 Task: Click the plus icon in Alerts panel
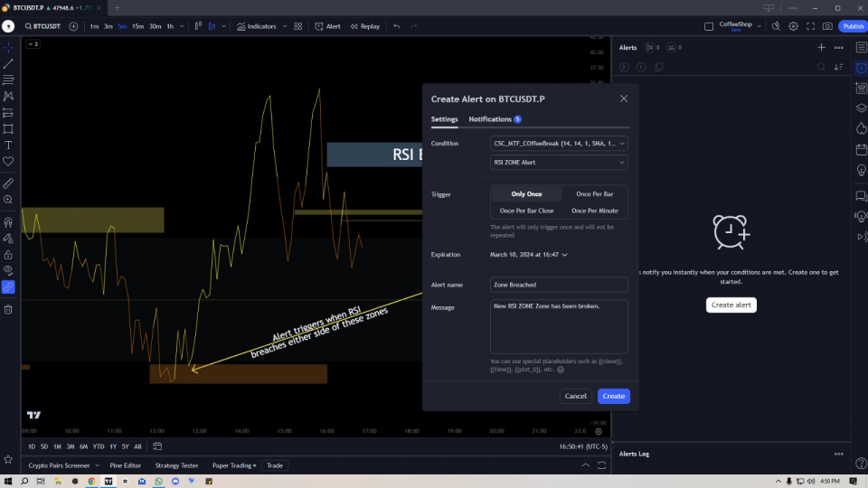coord(821,47)
